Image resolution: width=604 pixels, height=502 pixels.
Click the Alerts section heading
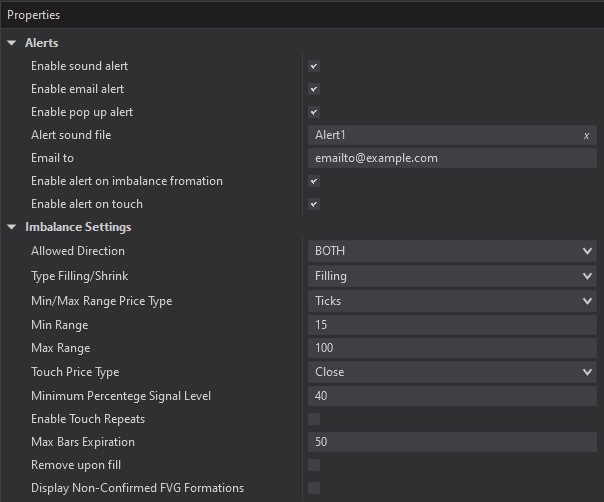[x=42, y=43]
